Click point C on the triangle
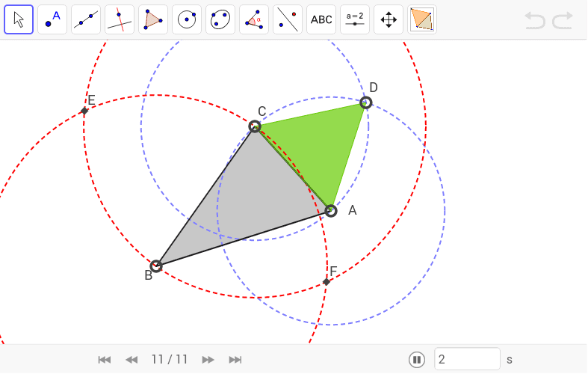This screenshot has height=374, width=588. pyautogui.click(x=255, y=126)
